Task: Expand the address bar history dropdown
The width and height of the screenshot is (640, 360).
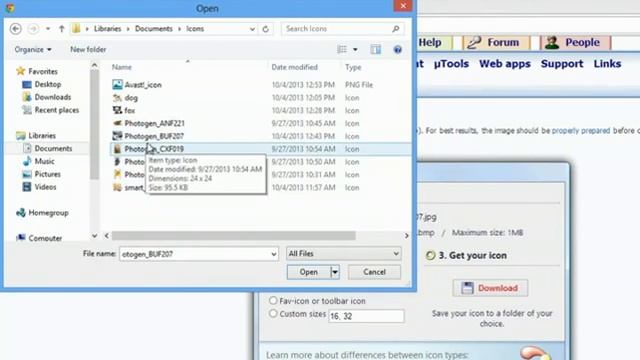Action: pyautogui.click(x=252, y=29)
